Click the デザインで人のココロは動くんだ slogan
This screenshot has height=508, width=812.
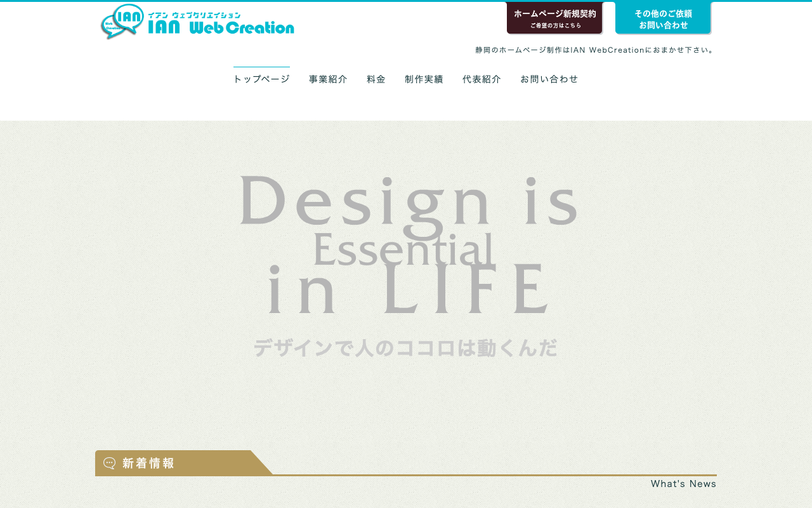point(405,348)
